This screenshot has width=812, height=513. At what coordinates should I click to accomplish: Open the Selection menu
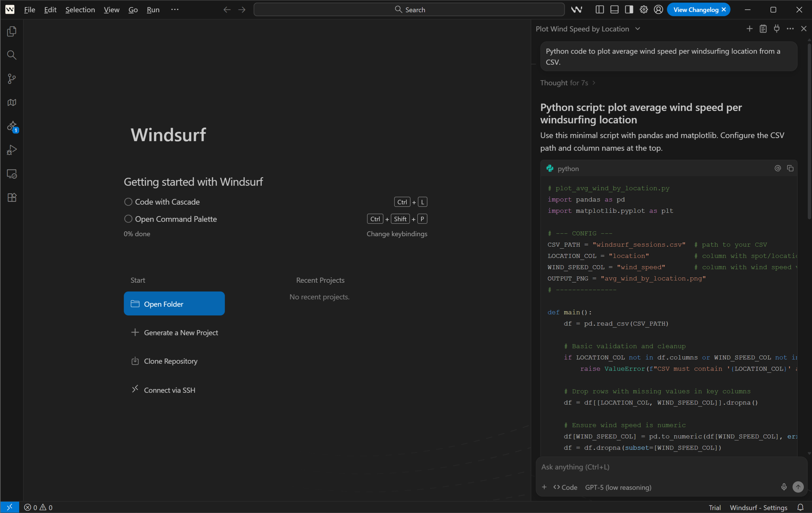pyautogui.click(x=80, y=9)
